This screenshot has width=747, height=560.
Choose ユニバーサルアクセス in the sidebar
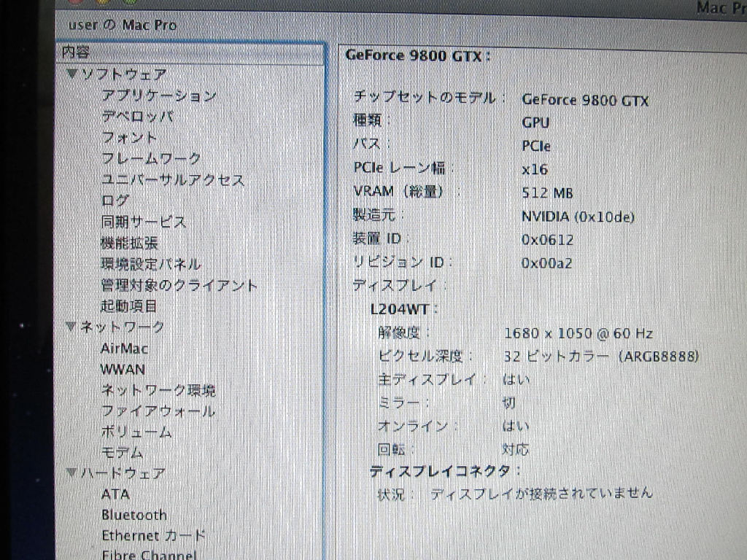click(172, 179)
